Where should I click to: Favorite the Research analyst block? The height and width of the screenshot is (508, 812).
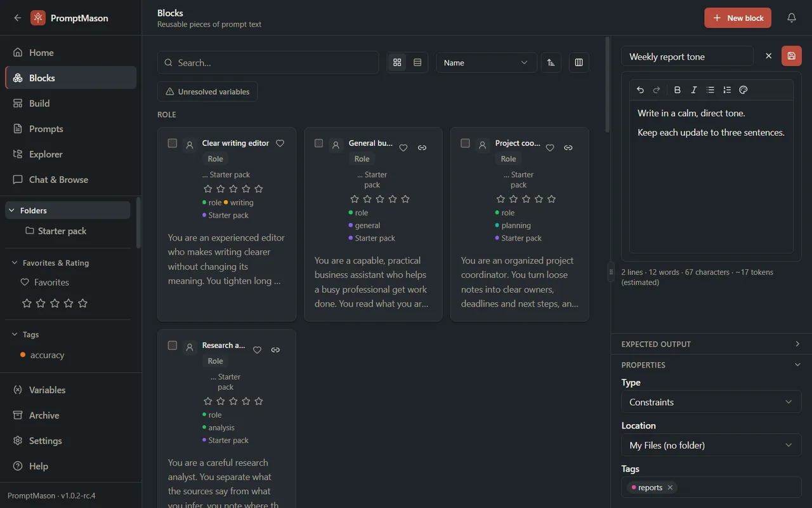[x=257, y=350]
